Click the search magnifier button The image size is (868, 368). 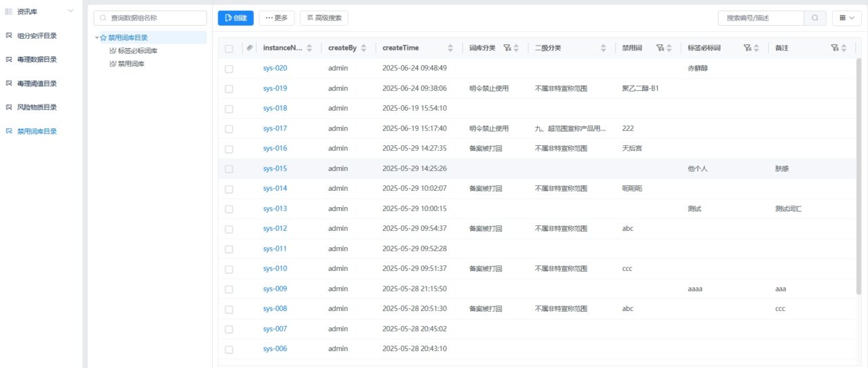pos(815,18)
